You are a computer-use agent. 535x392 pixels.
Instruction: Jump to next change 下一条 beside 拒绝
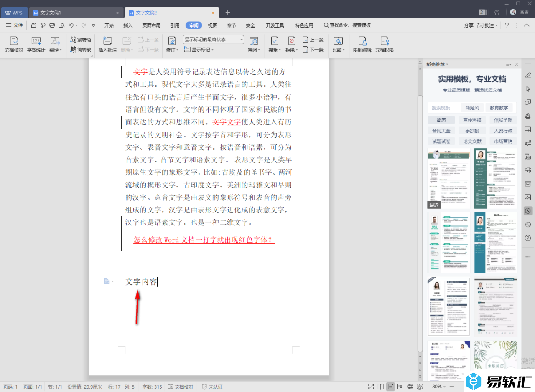[x=313, y=50]
